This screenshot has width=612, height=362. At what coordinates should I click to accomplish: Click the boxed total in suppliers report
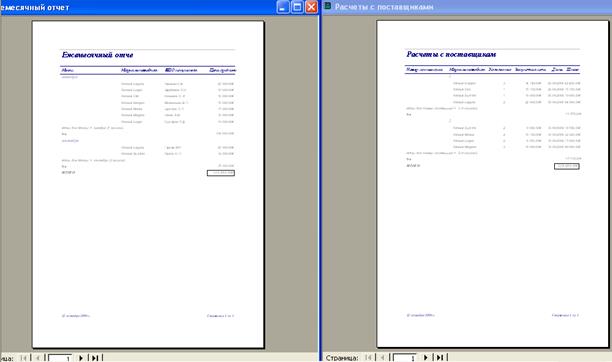(567, 166)
